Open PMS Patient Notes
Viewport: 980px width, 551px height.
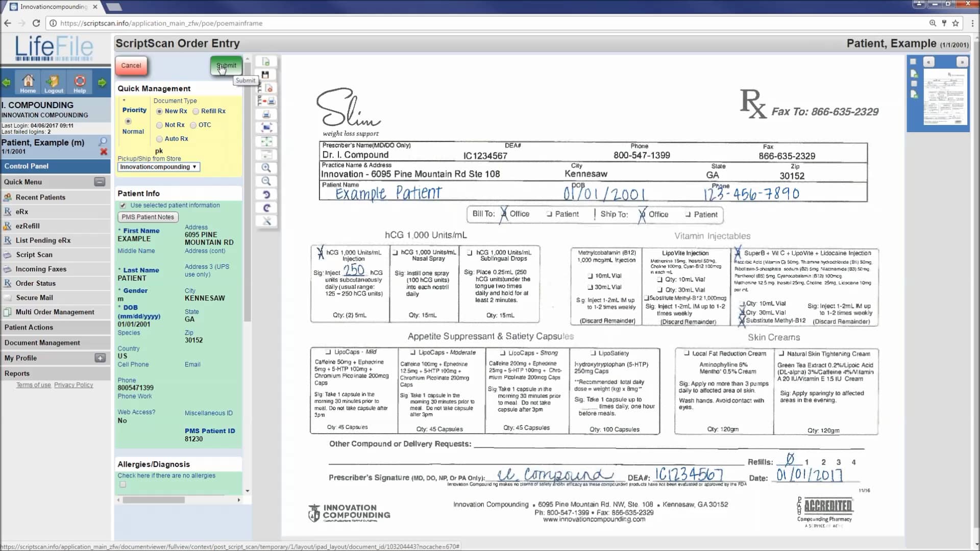coord(148,217)
